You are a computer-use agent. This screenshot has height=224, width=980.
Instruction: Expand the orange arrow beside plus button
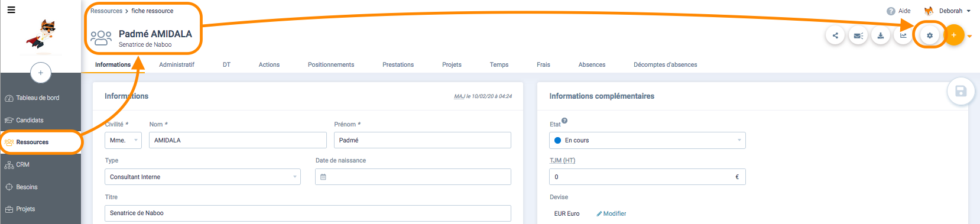969,36
